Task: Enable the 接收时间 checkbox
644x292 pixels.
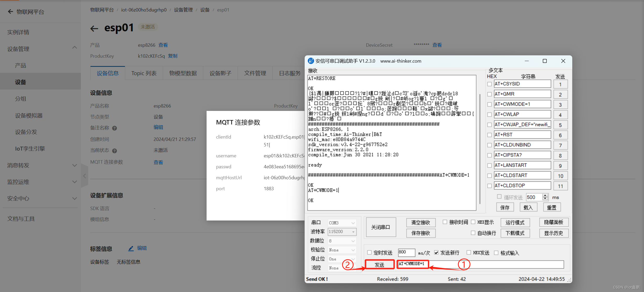Action: 445,222
